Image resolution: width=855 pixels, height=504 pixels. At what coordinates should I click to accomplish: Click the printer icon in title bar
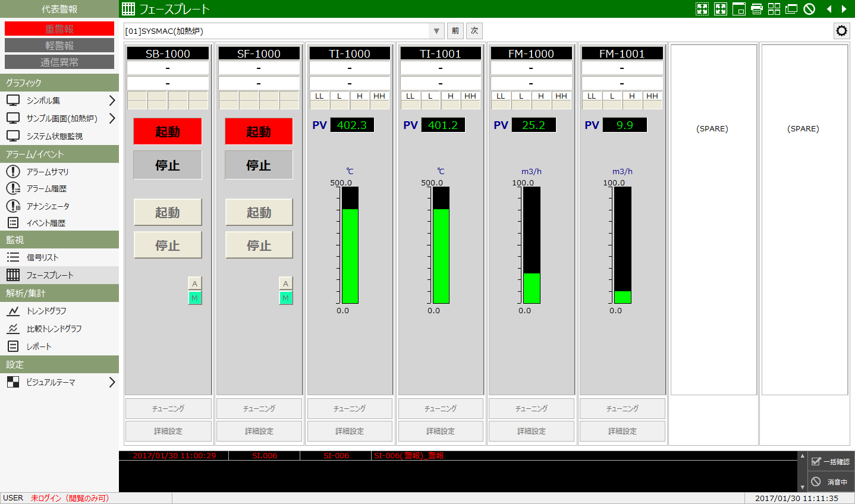tap(756, 9)
